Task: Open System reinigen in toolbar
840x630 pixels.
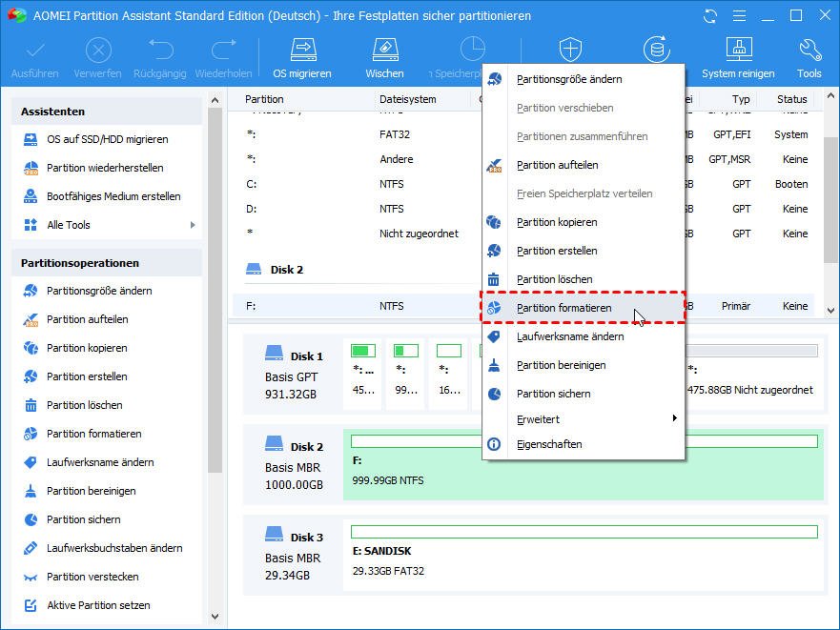Action: coord(738,58)
